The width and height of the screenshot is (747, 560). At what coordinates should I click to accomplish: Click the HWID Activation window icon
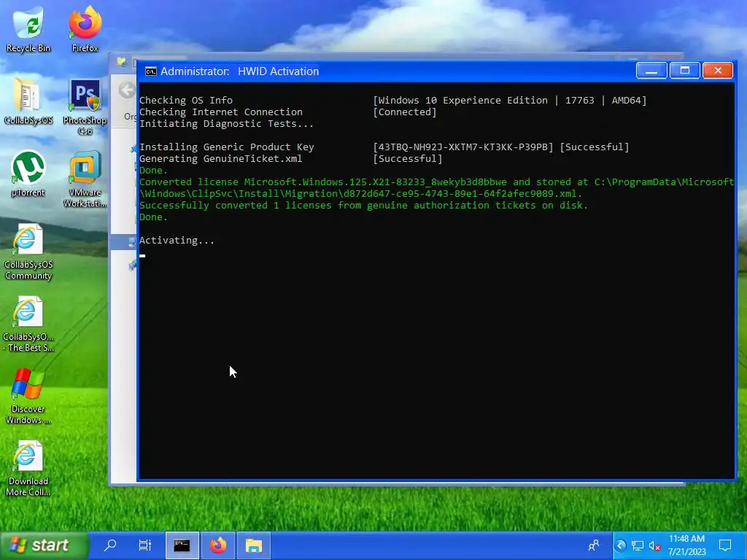pos(150,71)
